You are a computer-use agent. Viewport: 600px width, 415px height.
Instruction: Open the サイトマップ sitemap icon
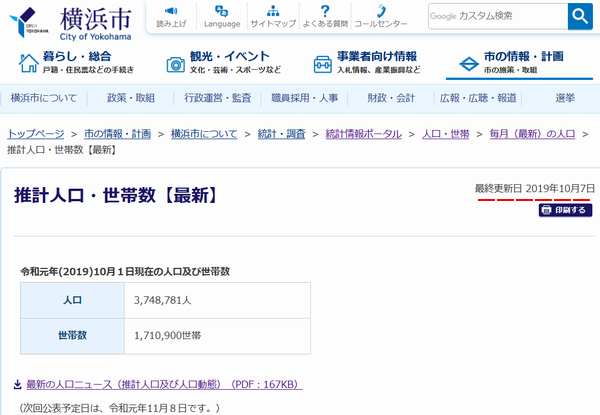point(273,11)
